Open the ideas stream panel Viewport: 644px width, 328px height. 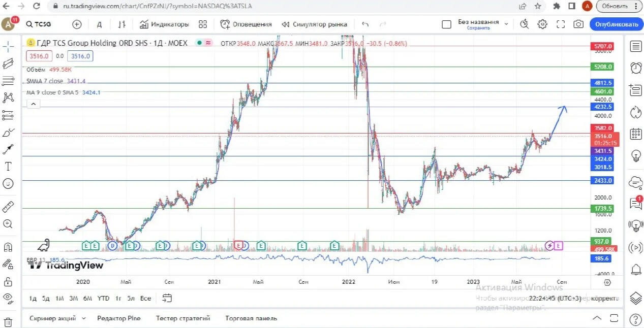click(x=635, y=225)
